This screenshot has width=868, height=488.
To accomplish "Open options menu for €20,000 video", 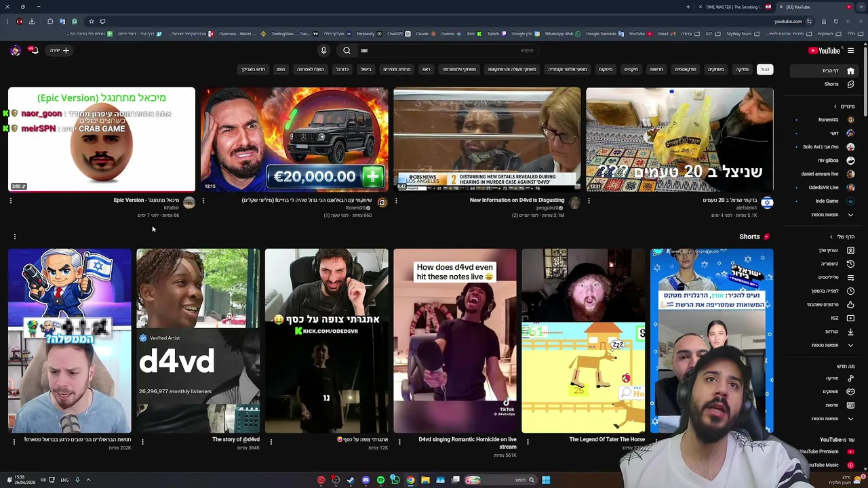I will [203, 201].
